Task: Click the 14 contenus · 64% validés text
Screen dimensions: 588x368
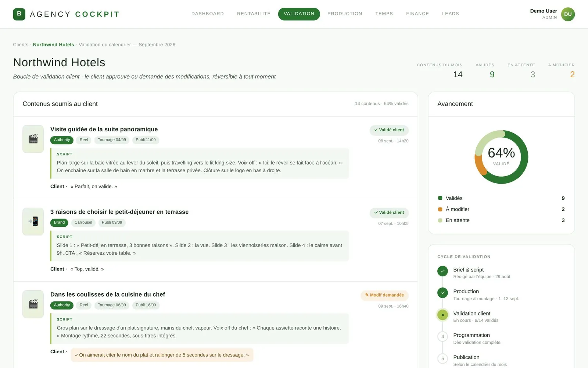Action: point(381,104)
